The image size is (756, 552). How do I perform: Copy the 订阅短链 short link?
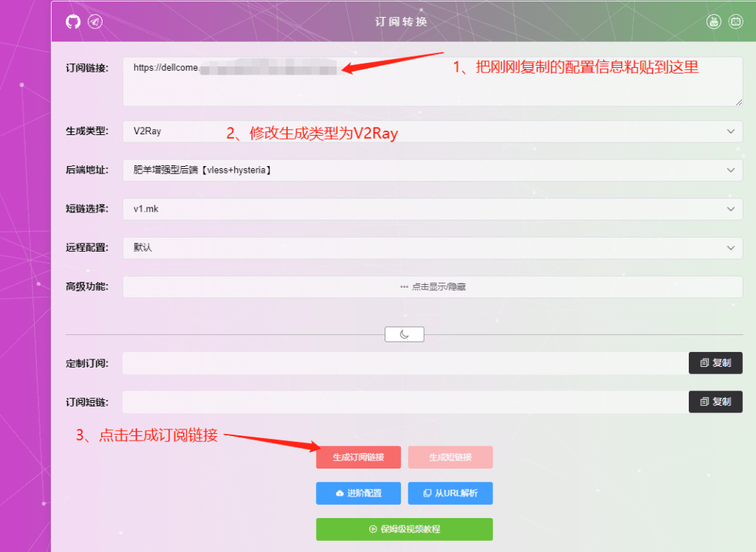[x=715, y=401]
